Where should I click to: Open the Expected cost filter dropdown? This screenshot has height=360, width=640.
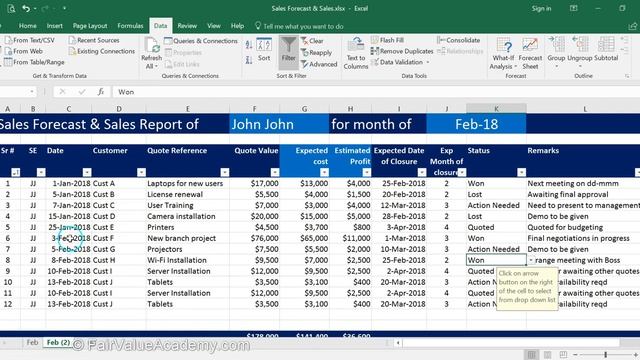[324, 172]
